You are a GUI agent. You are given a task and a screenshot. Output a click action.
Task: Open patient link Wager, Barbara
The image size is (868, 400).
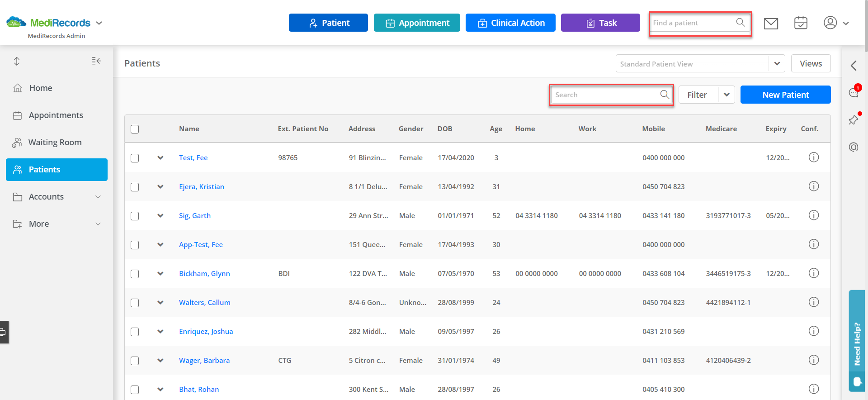[x=204, y=360]
